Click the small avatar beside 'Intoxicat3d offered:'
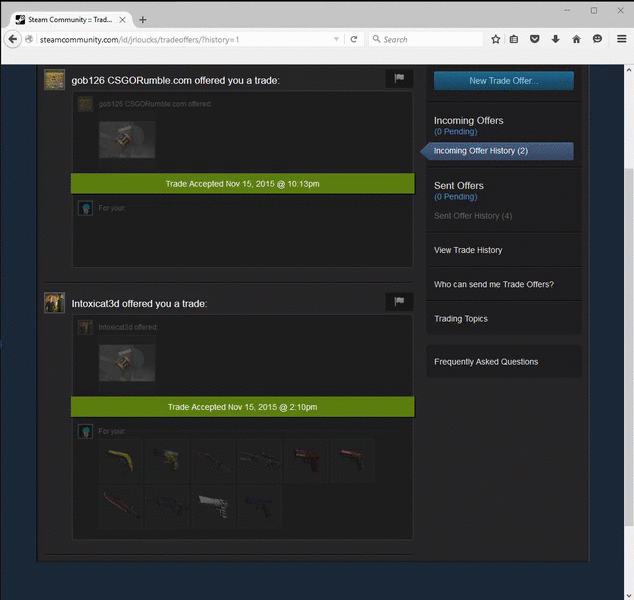This screenshot has width=634, height=600. pyautogui.click(x=85, y=327)
